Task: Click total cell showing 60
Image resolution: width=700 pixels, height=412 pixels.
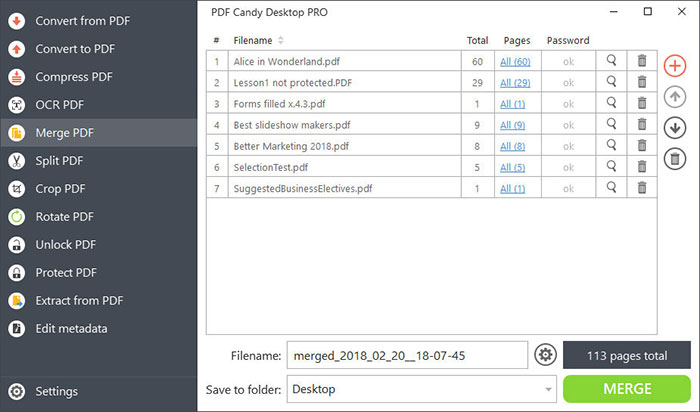Action: click(x=477, y=62)
